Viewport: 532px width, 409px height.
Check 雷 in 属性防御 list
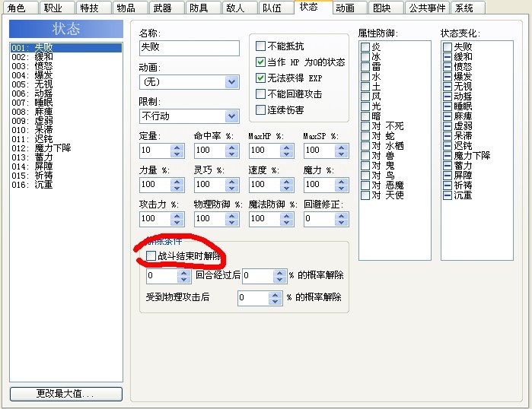[x=365, y=67]
